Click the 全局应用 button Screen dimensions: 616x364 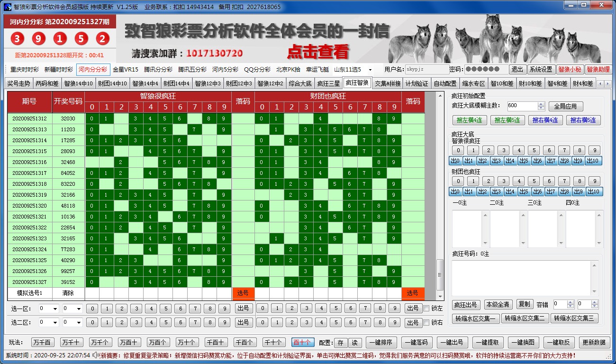(565, 106)
